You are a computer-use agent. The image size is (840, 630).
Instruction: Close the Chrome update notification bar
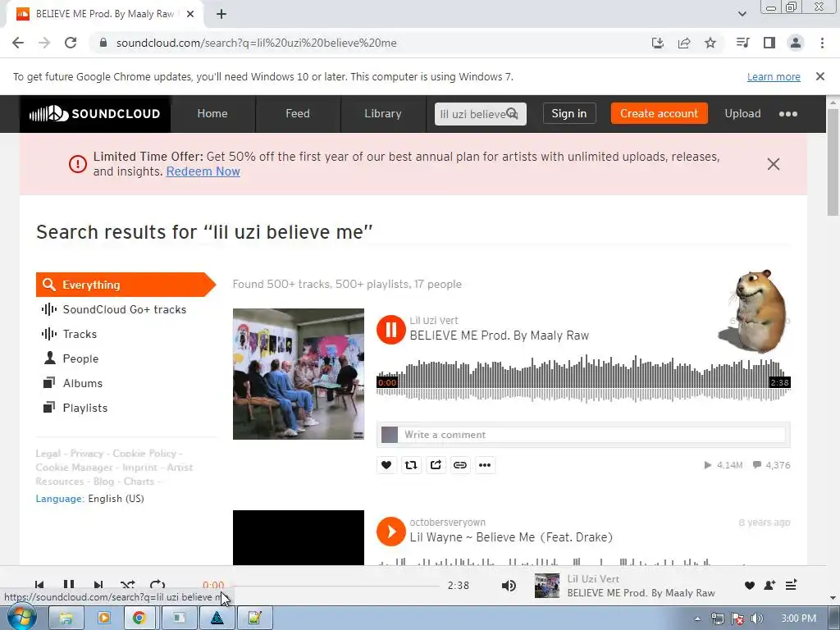click(x=820, y=76)
